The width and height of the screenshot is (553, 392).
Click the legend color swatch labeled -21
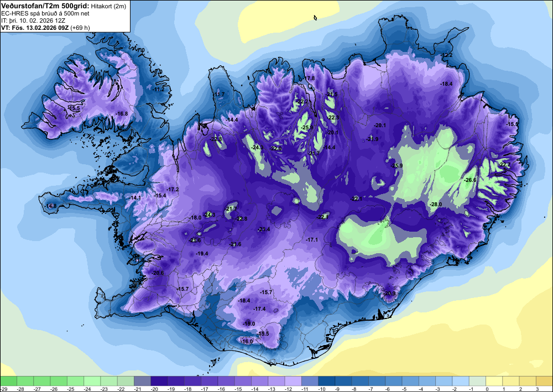pos(142,381)
